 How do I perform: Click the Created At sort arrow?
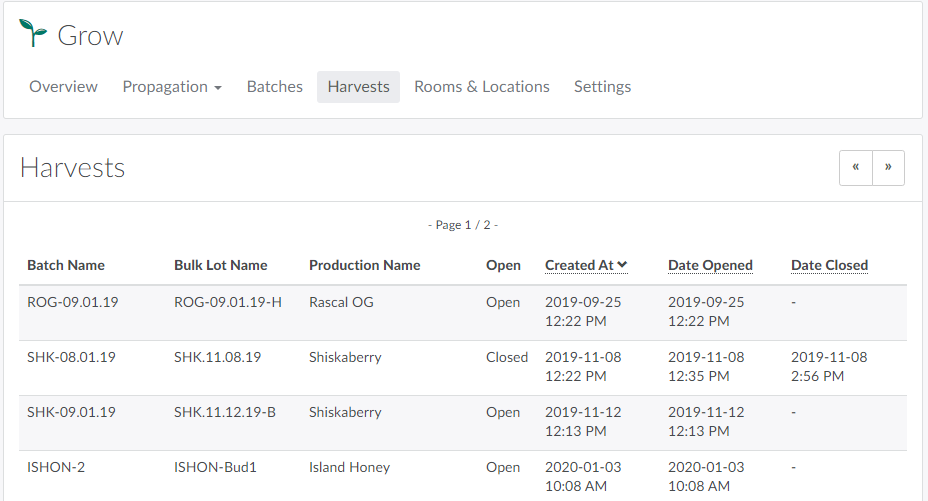(x=622, y=265)
